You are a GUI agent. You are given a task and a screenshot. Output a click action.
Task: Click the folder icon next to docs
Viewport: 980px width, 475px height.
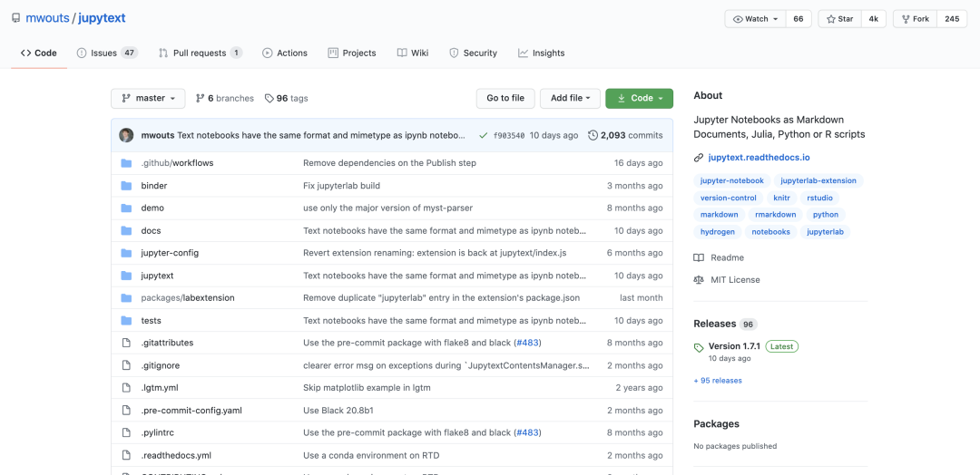tap(126, 230)
